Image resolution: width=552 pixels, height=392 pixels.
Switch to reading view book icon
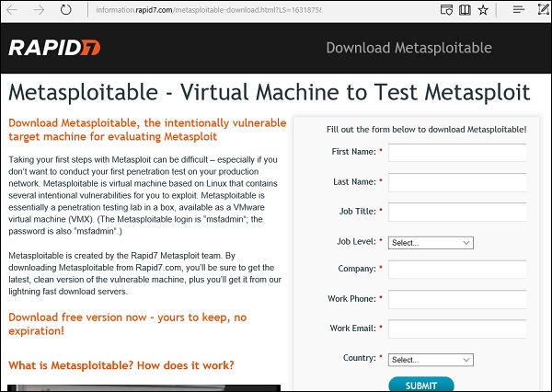click(465, 9)
